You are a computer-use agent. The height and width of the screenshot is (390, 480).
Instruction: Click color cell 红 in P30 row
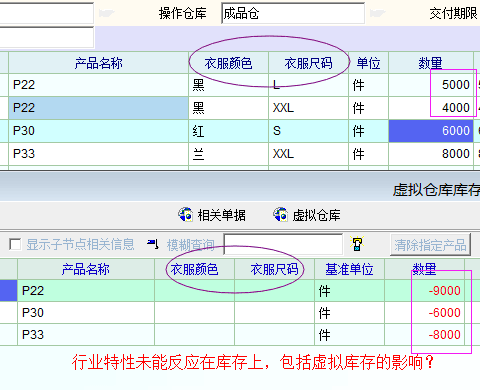click(x=228, y=131)
